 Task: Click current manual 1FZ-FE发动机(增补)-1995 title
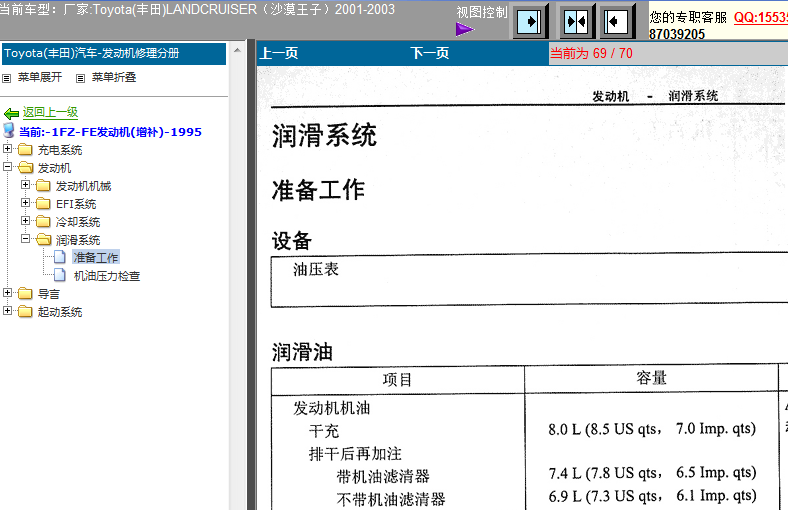[110, 132]
